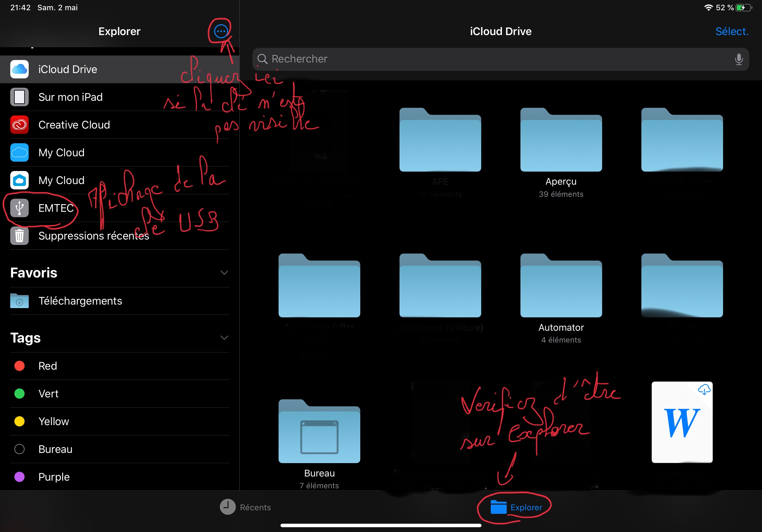The width and height of the screenshot is (762, 532).
Task: Filter by the Red tag
Action: point(48,366)
